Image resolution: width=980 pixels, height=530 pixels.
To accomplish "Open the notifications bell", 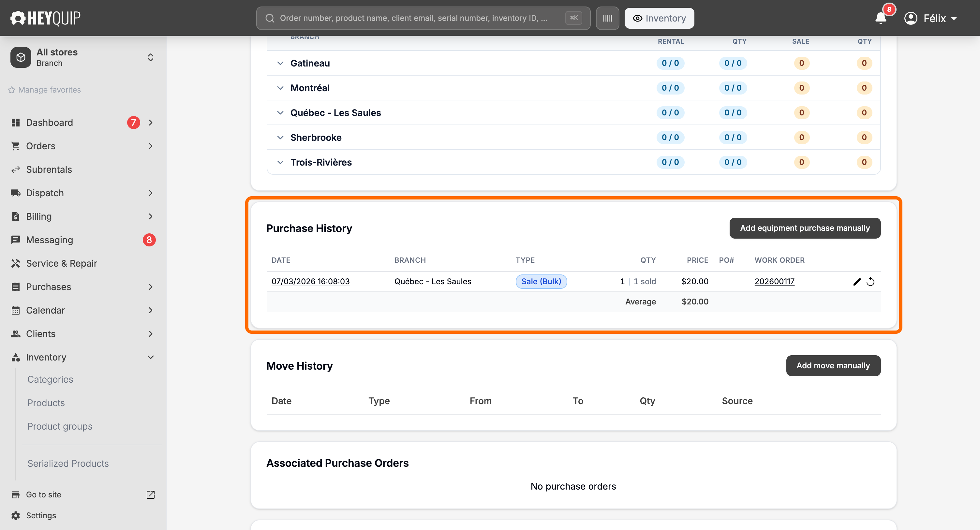I will 881,18.
